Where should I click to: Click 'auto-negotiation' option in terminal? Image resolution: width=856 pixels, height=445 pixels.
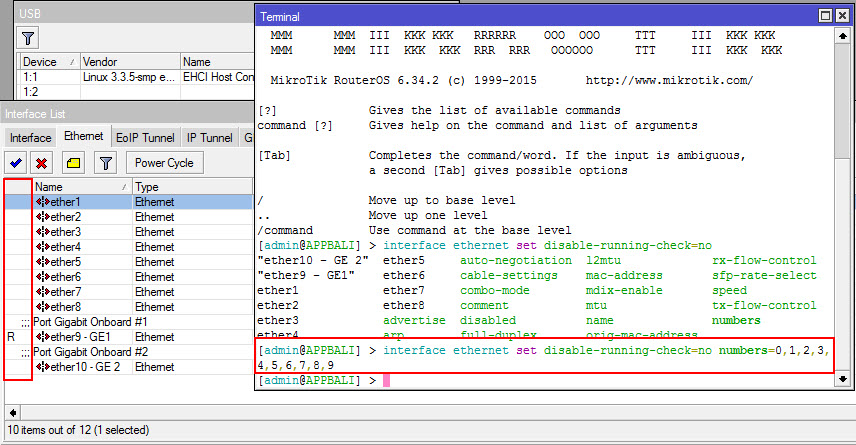[x=516, y=261]
